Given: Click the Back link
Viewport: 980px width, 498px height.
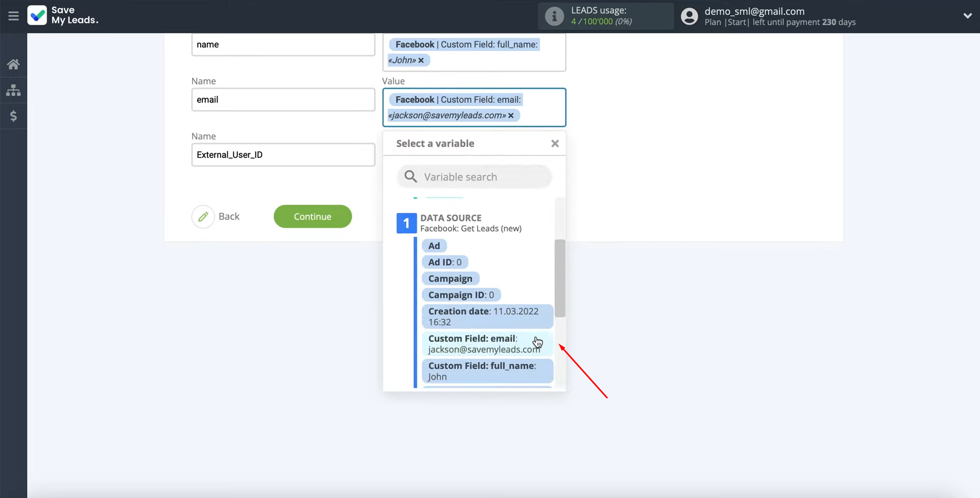Looking at the screenshot, I should coord(229,217).
